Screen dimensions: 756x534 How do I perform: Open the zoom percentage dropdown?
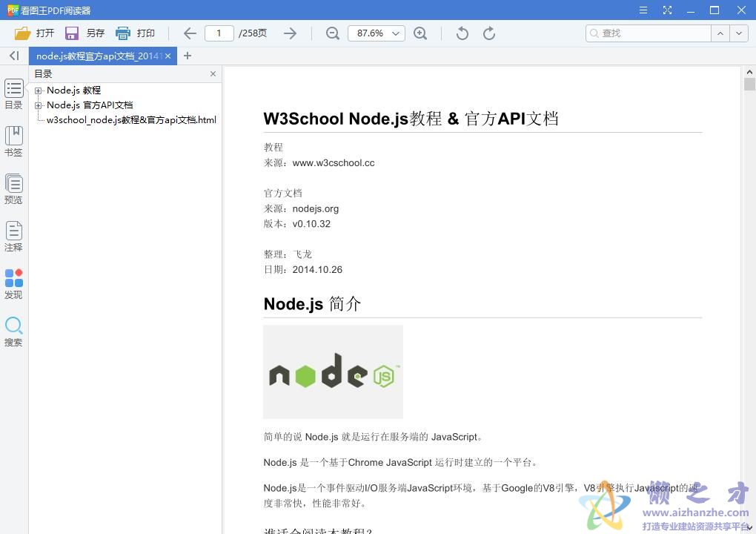(396, 33)
